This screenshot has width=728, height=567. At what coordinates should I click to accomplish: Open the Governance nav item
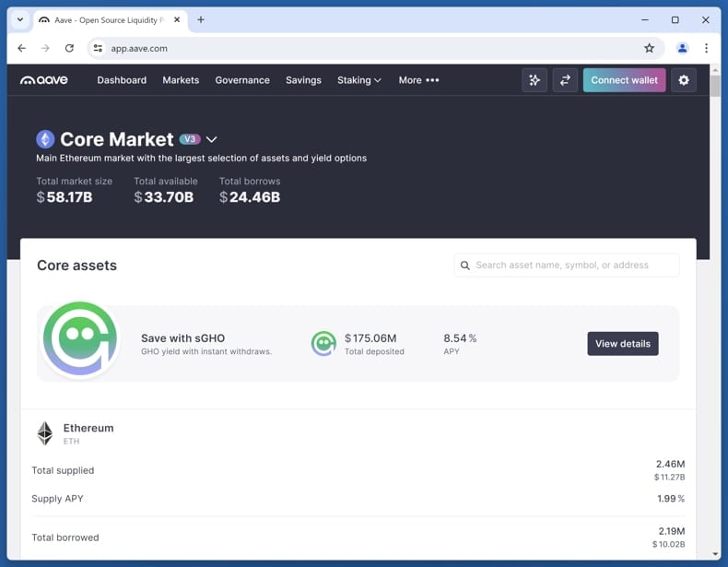(242, 80)
